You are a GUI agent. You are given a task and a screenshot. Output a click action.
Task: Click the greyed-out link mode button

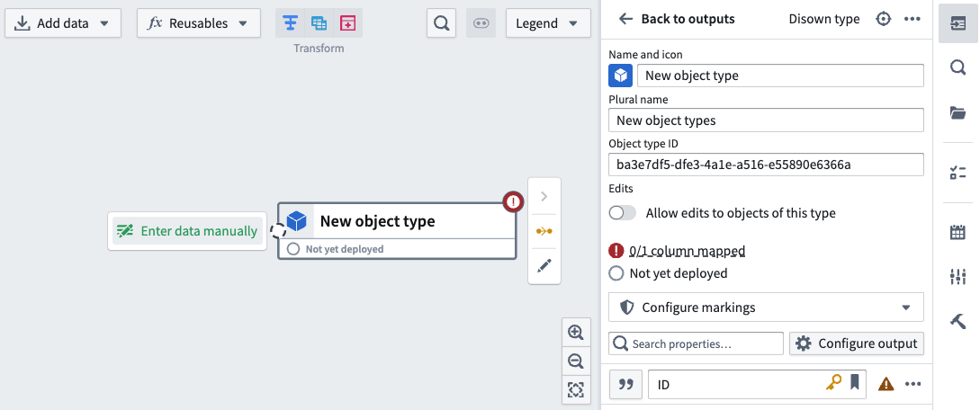coord(481,23)
